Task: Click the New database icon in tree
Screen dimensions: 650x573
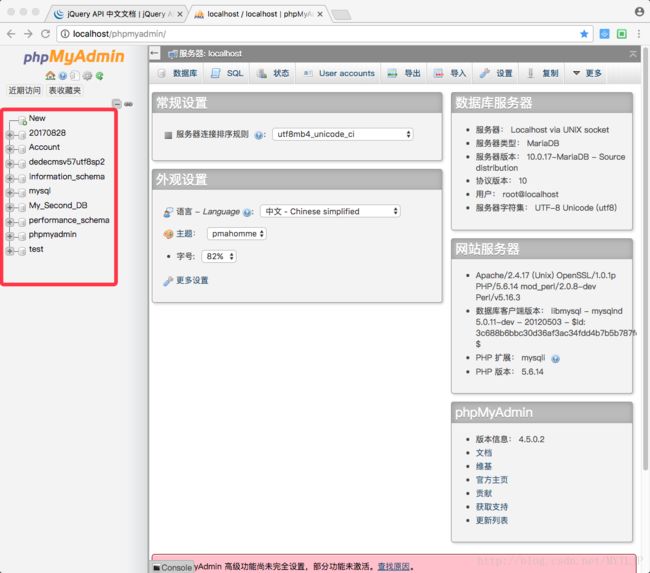Action: (x=22, y=120)
